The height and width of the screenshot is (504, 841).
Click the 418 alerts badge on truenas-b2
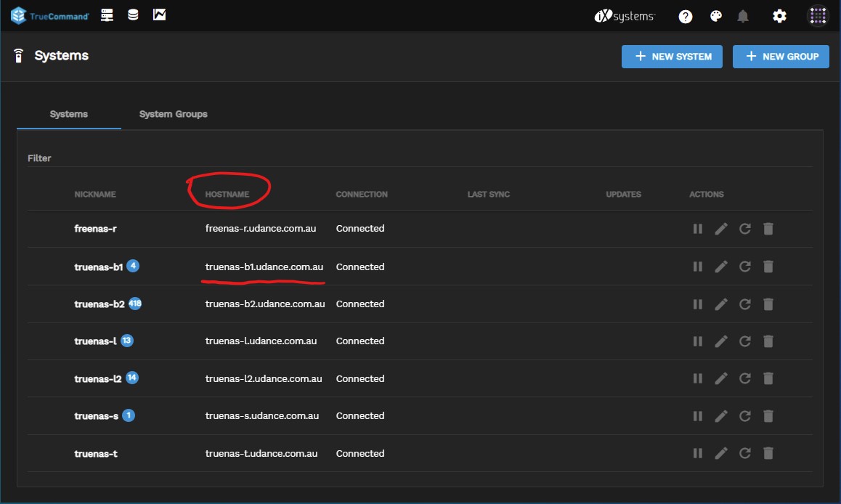(x=135, y=304)
